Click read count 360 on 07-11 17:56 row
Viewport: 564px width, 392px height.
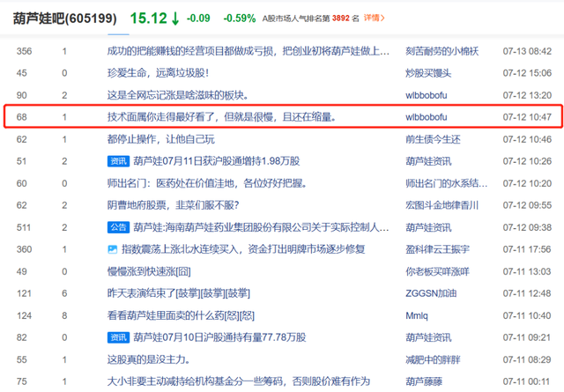[24, 249]
